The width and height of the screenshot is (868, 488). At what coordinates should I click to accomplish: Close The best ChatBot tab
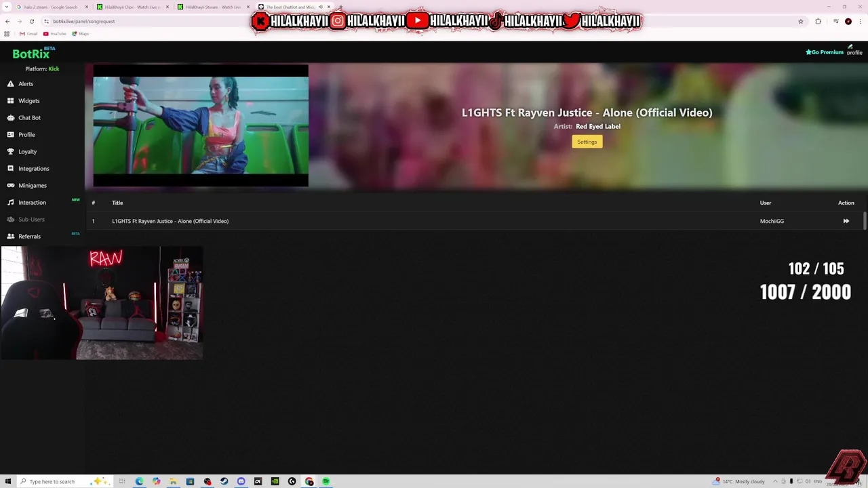pos(329,7)
